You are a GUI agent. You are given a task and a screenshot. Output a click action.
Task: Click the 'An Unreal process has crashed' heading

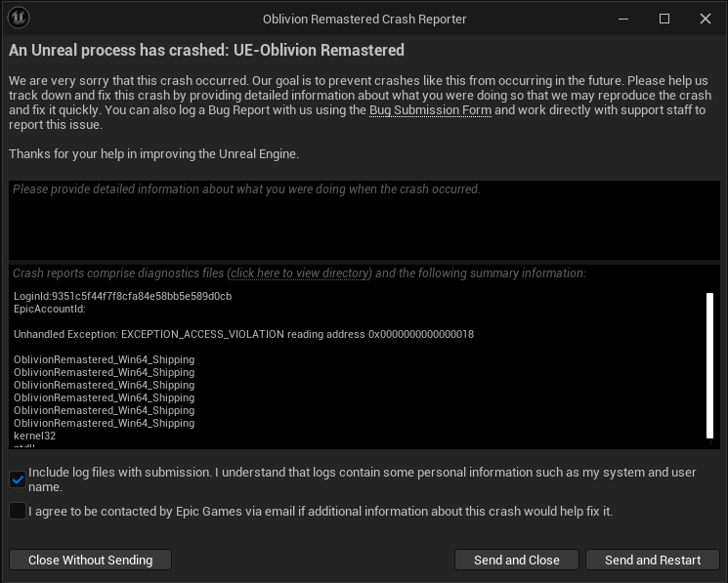[206, 50]
